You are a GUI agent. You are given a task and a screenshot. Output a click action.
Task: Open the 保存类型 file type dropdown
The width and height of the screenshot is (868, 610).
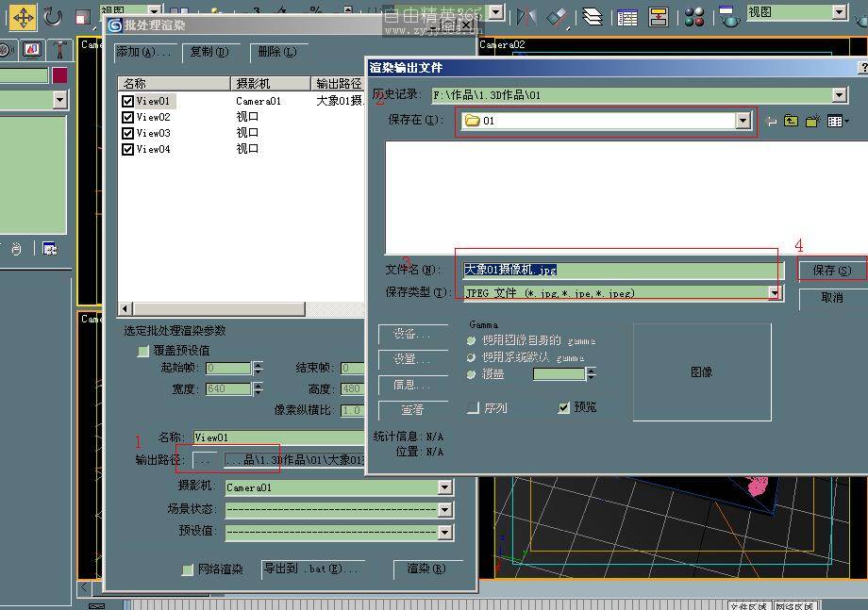[x=775, y=293]
